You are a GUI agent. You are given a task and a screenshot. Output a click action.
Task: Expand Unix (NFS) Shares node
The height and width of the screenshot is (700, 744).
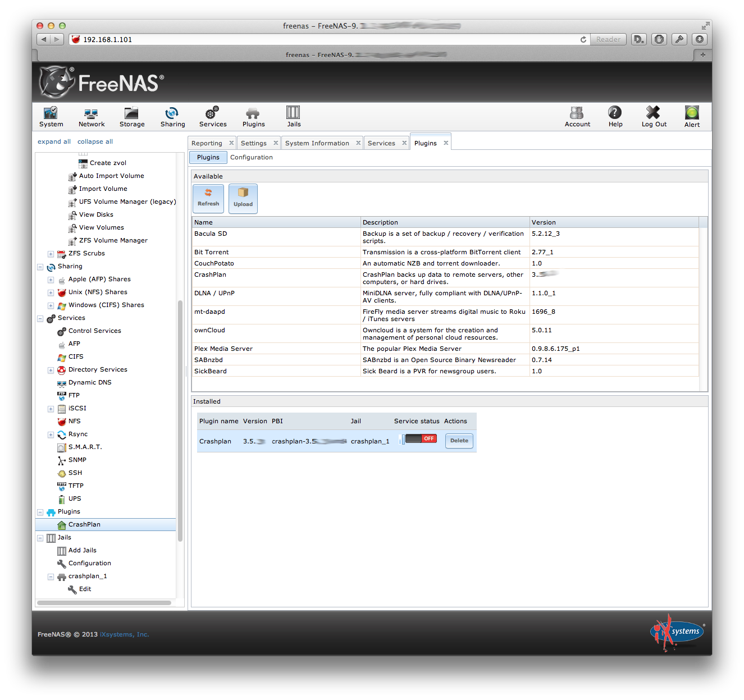51,292
